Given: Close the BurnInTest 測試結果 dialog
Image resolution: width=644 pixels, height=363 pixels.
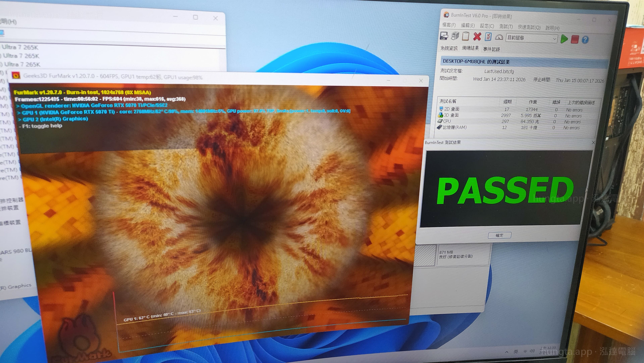Looking at the screenshot, I should (x=593, y=143).
